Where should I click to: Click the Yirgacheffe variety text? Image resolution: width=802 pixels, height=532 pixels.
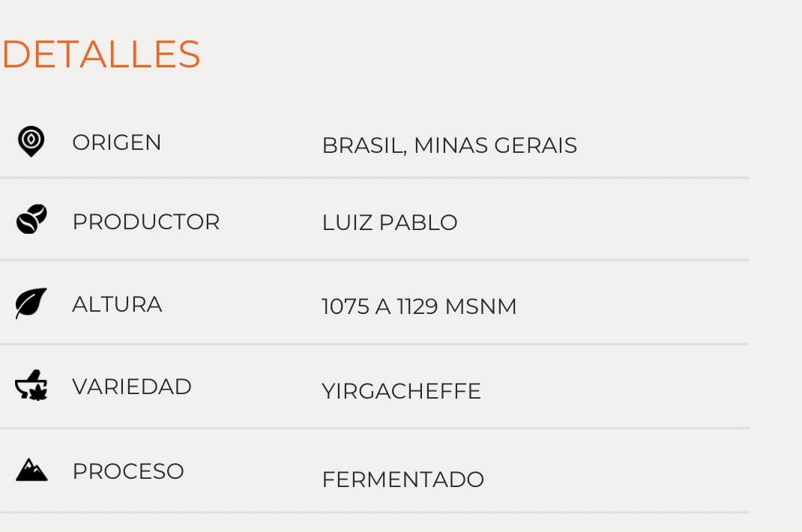(x=402, y=391)
